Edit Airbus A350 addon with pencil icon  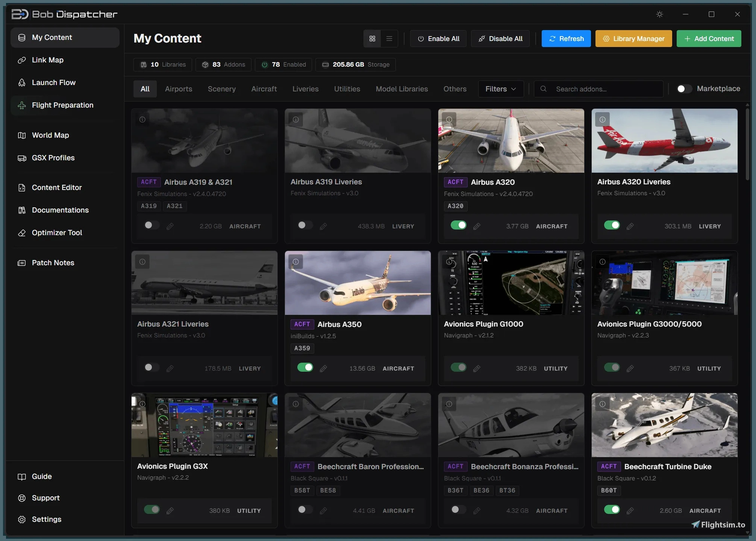pos(323,368)
